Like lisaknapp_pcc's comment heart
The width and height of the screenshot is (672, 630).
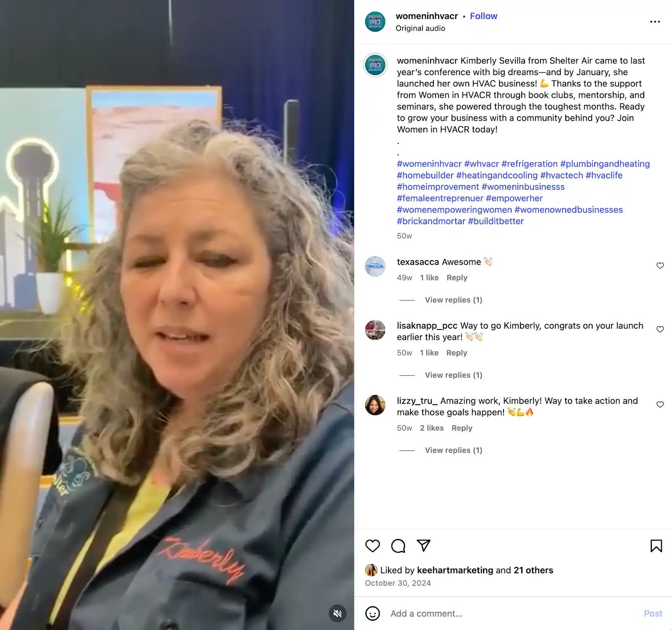coord(660,329)
